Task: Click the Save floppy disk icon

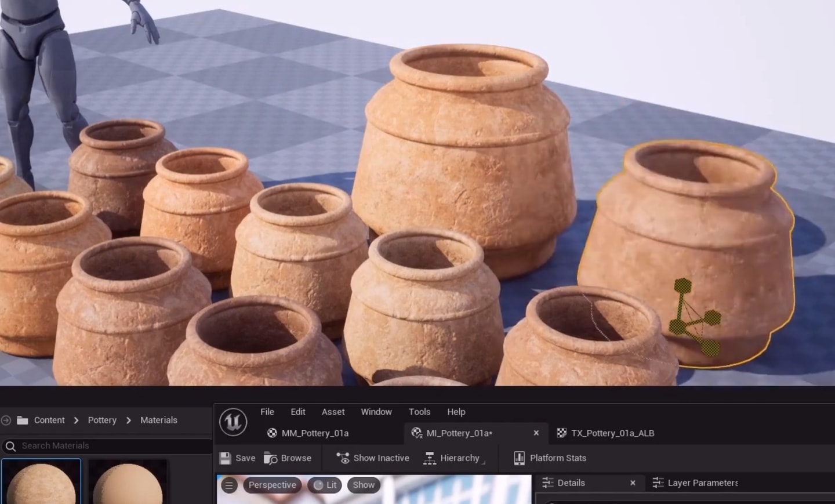Action: point(226,458)
